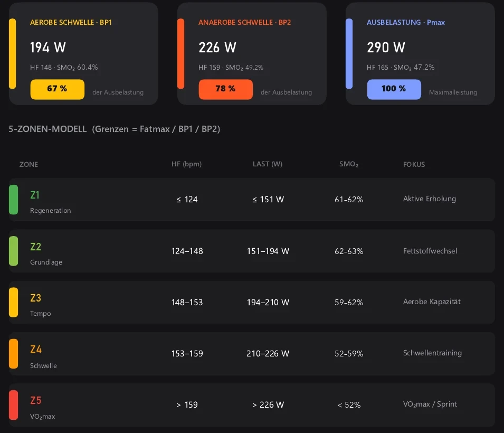This screenshot has height=433, width=504.
Task: Click the Aktive Erholung focus cell
Action: pos(430,199)
